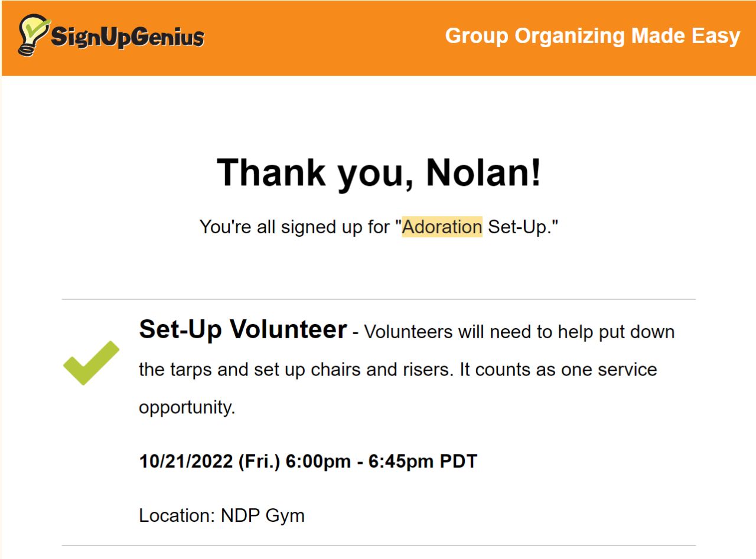Click the date "10/21/2022"
The width and height of the screenshot is (756, 559).
pyautogui.click(x=185, y=461)
